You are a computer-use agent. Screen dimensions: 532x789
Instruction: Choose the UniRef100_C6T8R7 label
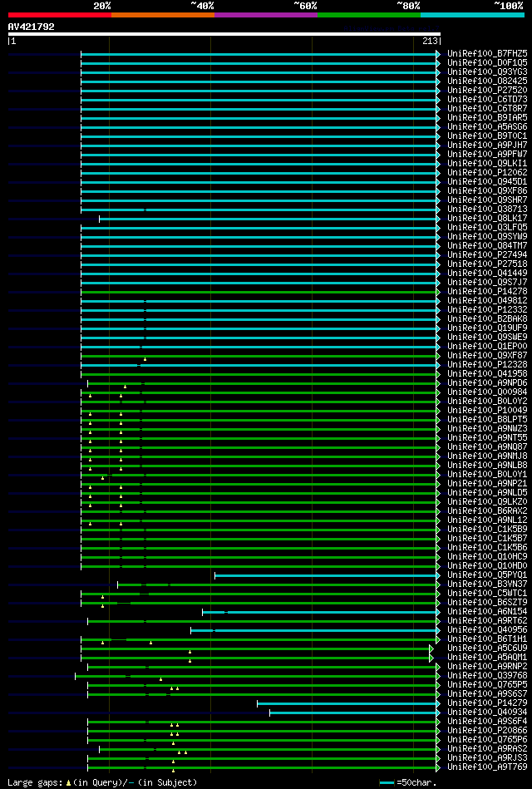tap(487, 108)
